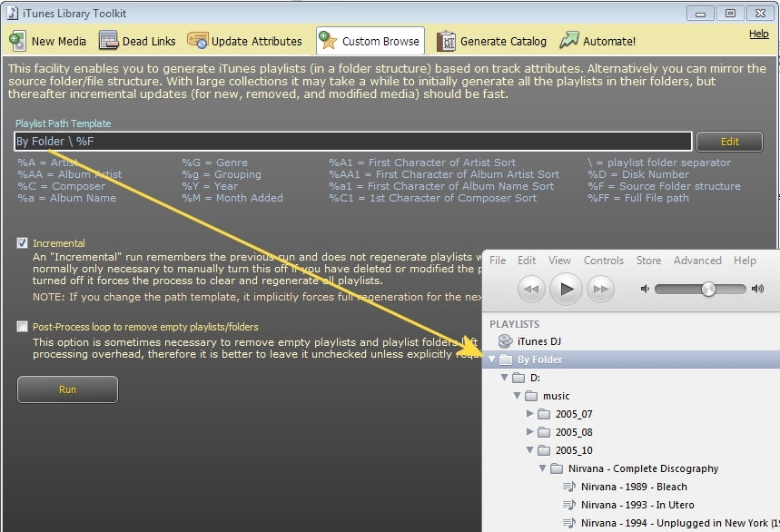
Task: Open the Help link
Action: [x=758, y=34]
